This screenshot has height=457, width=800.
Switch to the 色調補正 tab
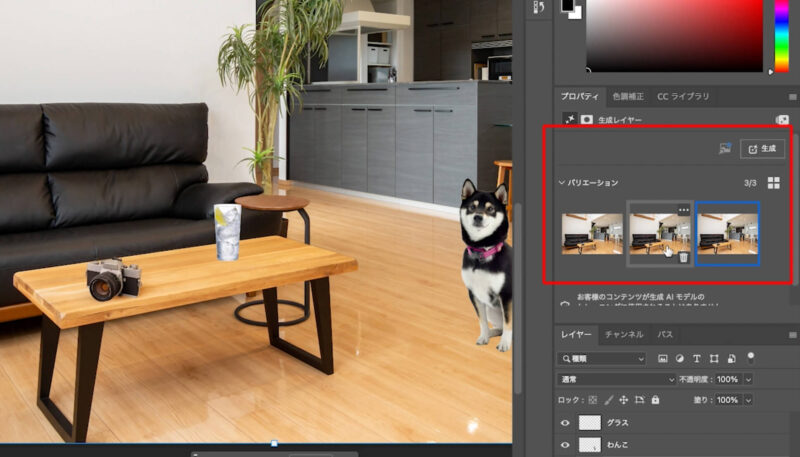[628, 96]
